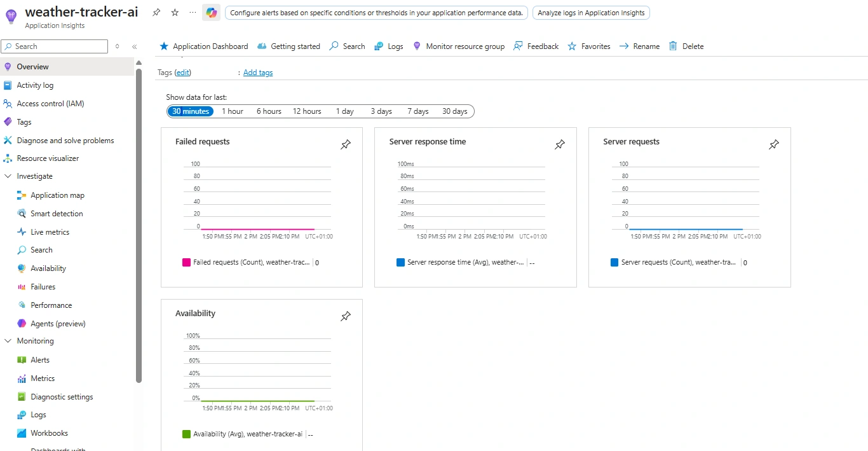
Task: Click the blue Server requests legend swatch
Action: pyautogui.click(x=614, y=262)
